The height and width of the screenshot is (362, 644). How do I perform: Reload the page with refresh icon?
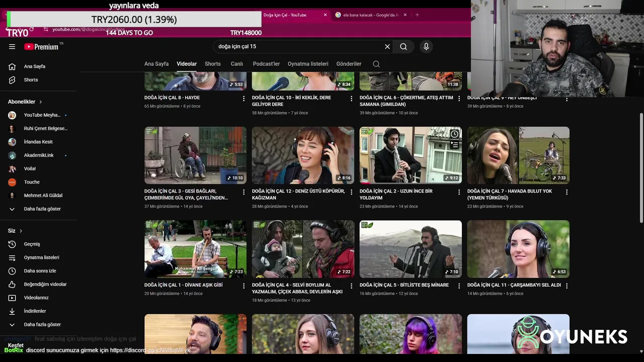pyautogui.click(x=32, y=30)
